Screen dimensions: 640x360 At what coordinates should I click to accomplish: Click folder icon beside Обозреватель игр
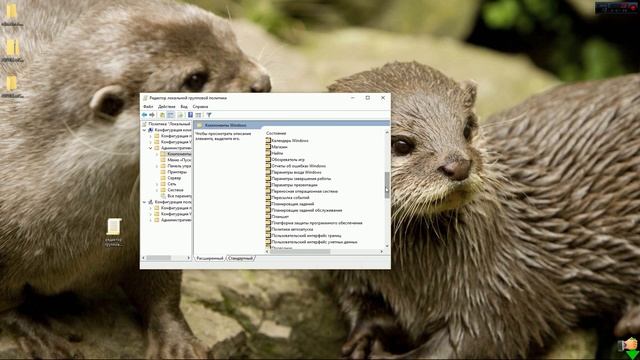(x=268, y=160)
